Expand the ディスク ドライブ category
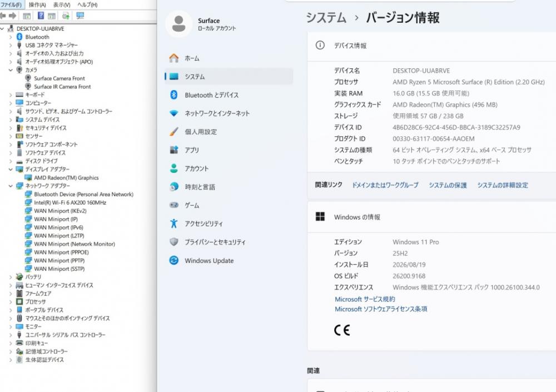Screen dimensions: 556x392 11,161
